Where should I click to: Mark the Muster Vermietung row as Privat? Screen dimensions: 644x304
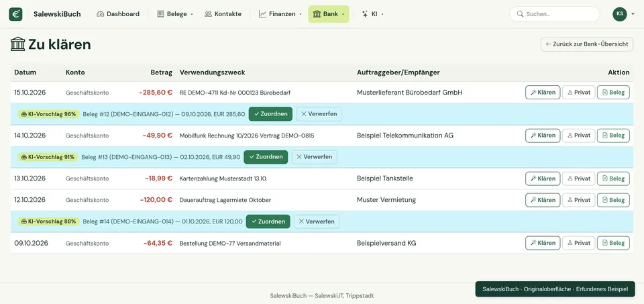point(579,200)
